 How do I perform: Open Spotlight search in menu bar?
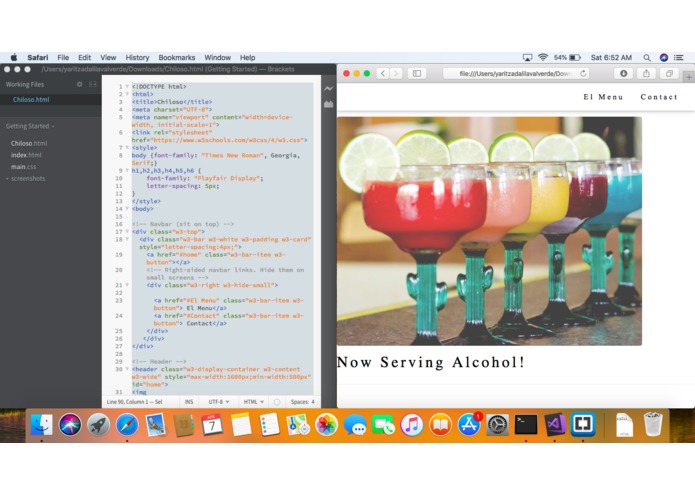[647, 58]
